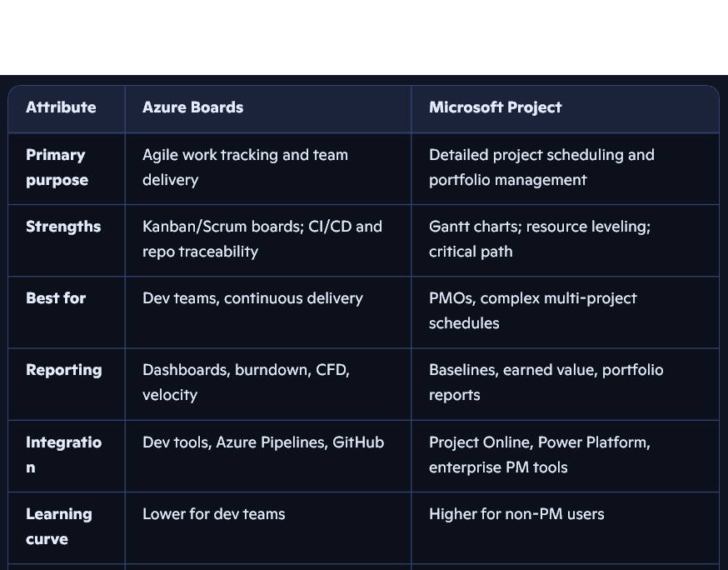Select the Best for row label
The image size is (728, 570).
coord(56,298)
